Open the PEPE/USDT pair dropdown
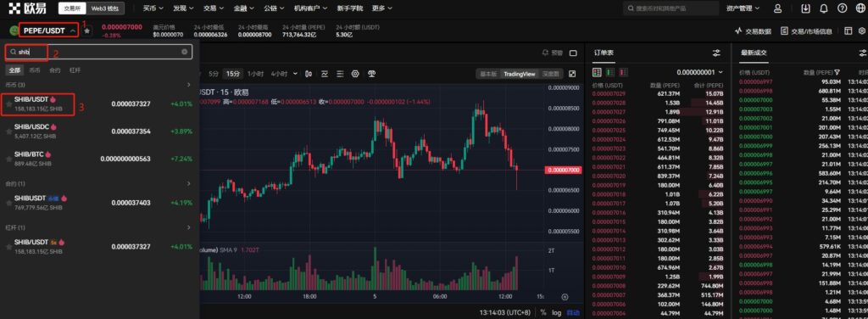Viewport: 868px width, 319px height. tap(49, 31)
